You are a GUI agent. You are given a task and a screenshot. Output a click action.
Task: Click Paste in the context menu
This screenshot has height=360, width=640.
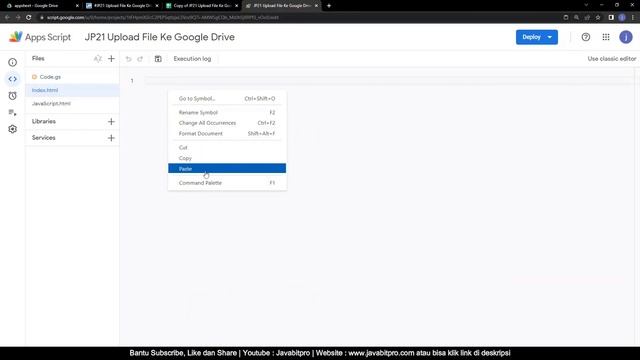point(227,169)
